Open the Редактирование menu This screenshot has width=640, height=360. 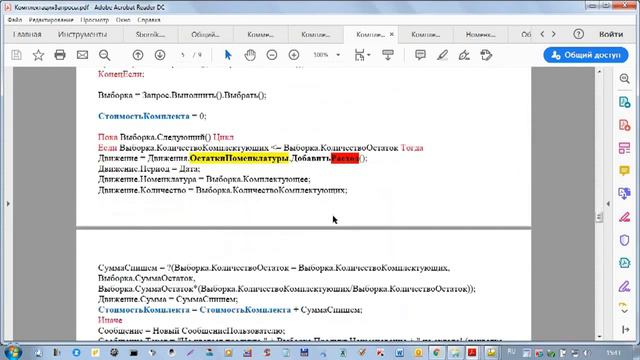click(51, 20)
